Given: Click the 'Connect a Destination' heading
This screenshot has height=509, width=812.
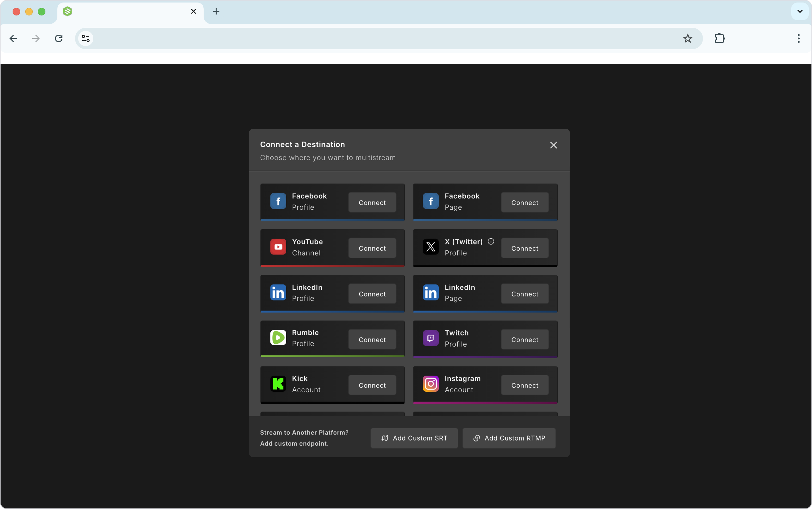Looking at the screenshot, I should point(302,144).
